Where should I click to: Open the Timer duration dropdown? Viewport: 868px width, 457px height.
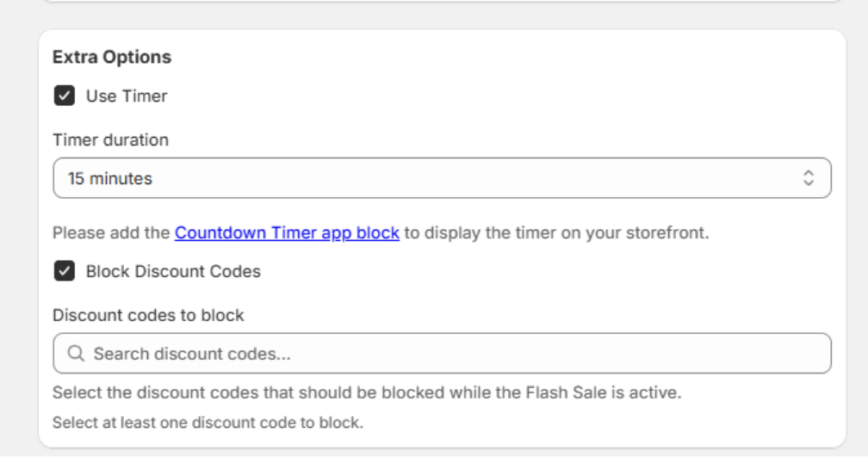[442, 178]
